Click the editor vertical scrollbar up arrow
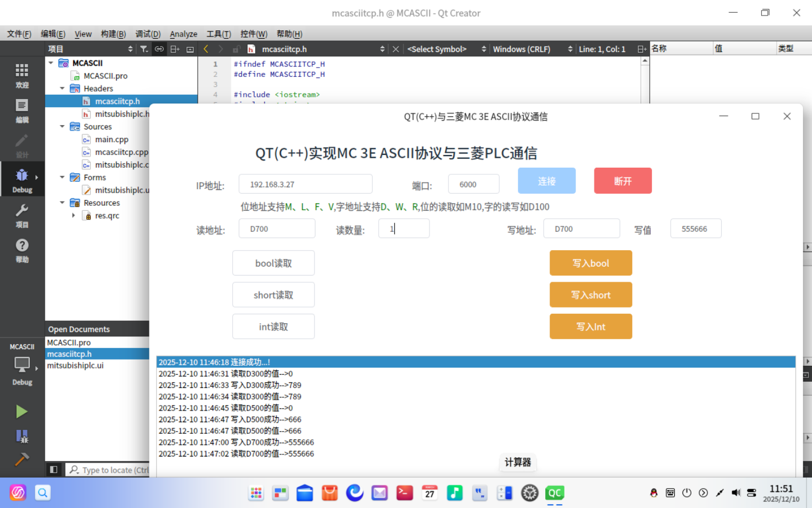Viewport: 812px width, 508px height. tap(645, 61)
